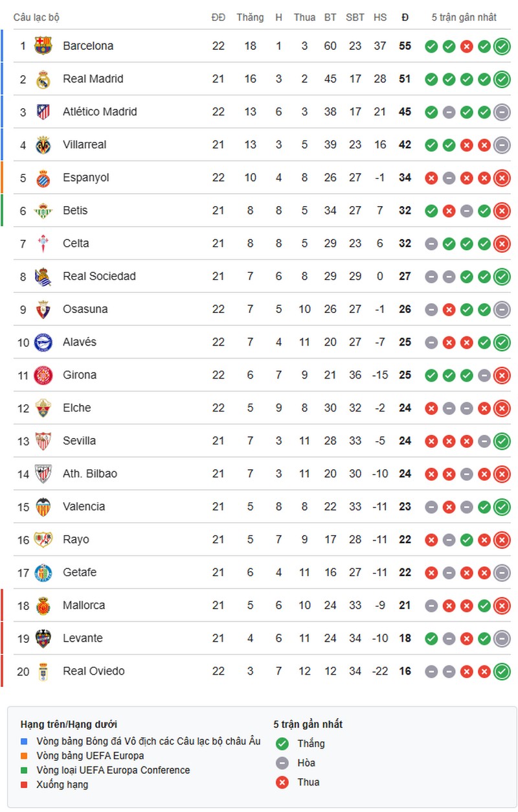
Task: Select the Valencia club badge
Action: point(43,507)
